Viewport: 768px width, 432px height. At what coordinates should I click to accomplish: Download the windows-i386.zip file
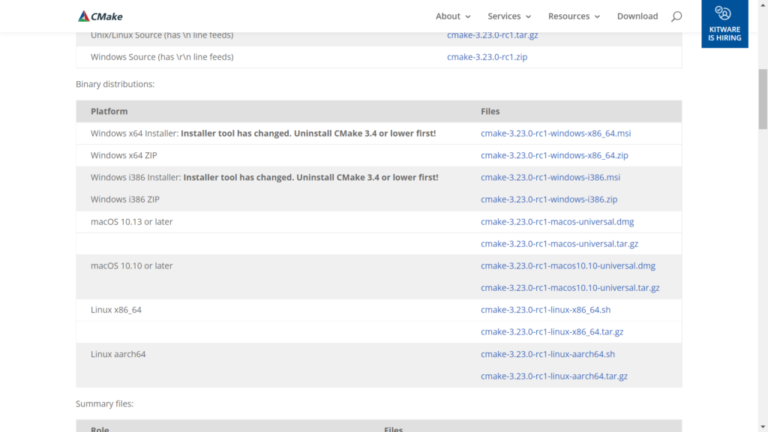[x=548, y=199]
